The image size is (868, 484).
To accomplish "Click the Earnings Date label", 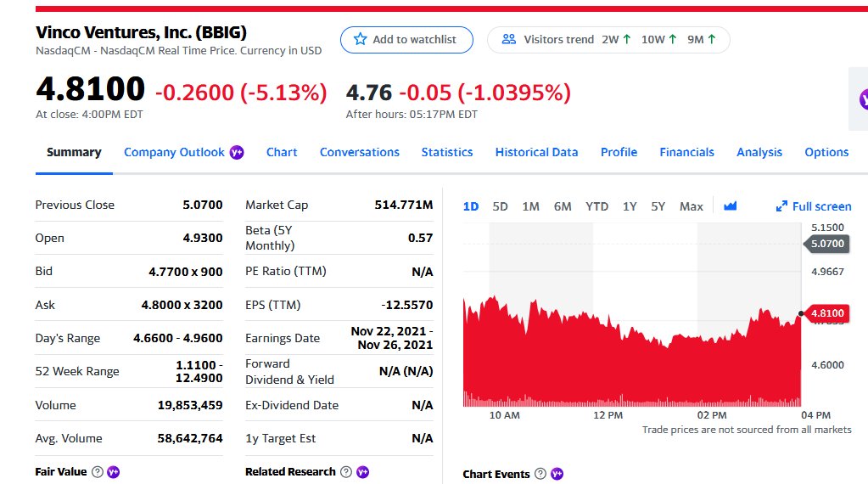I will point(283,338).
